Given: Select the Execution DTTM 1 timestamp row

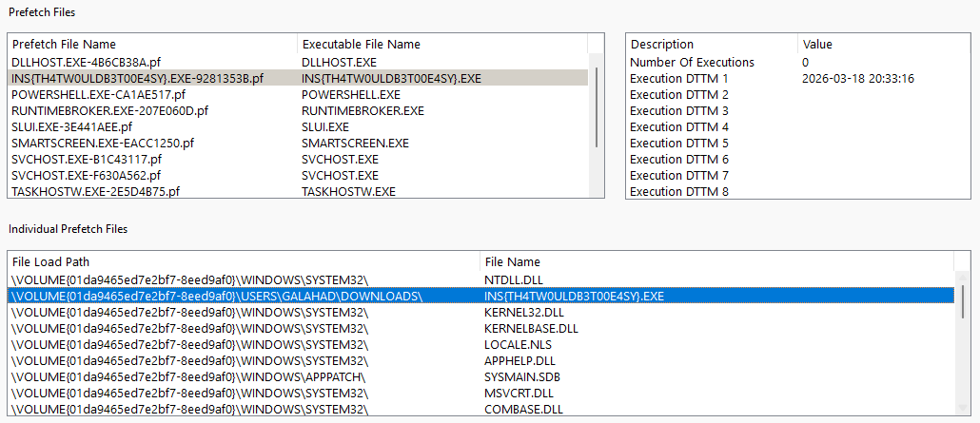Looking at the screenshot, I should (x=679, y=79).
